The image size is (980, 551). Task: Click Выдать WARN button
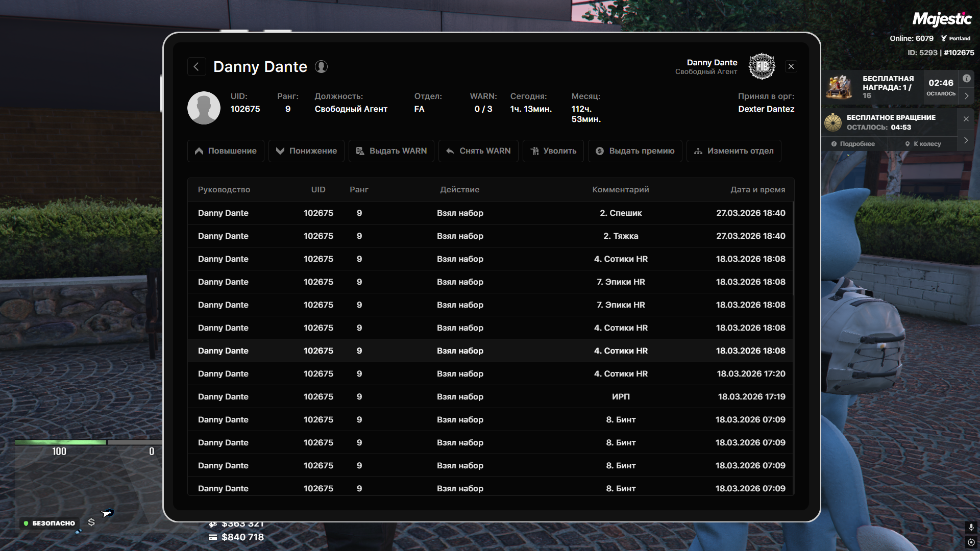click(391, 151)
